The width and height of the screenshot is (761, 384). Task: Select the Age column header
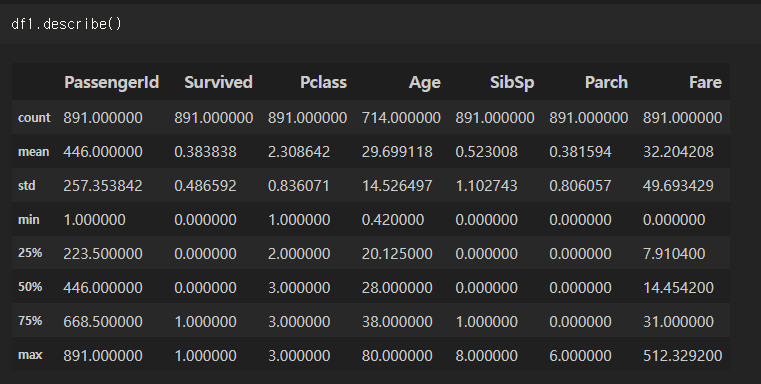click(x=425, y=83)
